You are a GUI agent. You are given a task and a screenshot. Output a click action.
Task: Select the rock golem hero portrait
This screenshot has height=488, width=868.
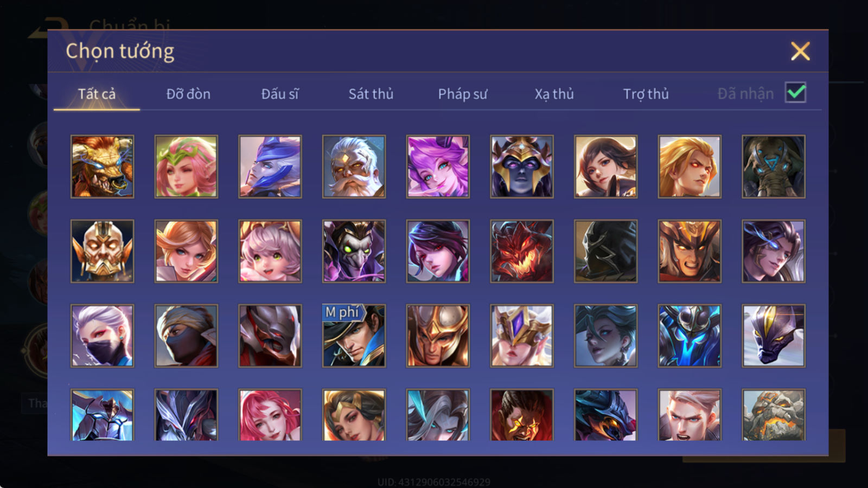774,415
